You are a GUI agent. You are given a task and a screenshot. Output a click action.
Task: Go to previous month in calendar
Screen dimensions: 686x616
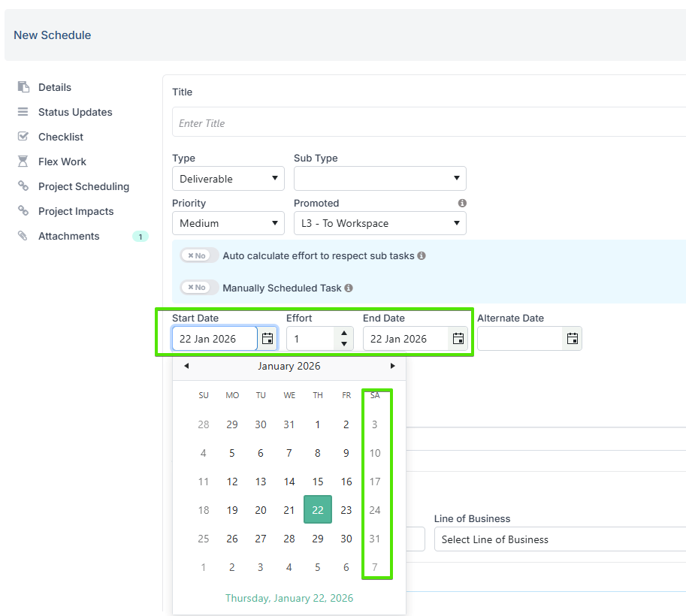[x=186, y=366]
